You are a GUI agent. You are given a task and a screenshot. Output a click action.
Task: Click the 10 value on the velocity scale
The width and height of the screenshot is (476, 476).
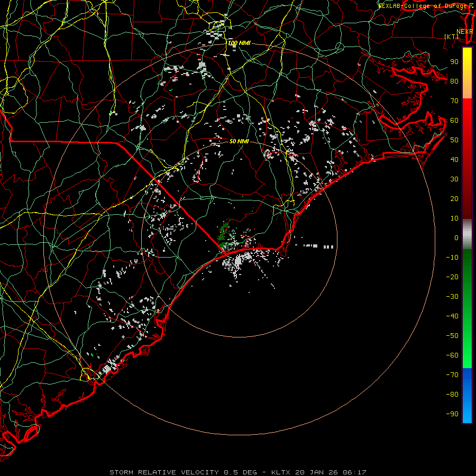(454, 218)
